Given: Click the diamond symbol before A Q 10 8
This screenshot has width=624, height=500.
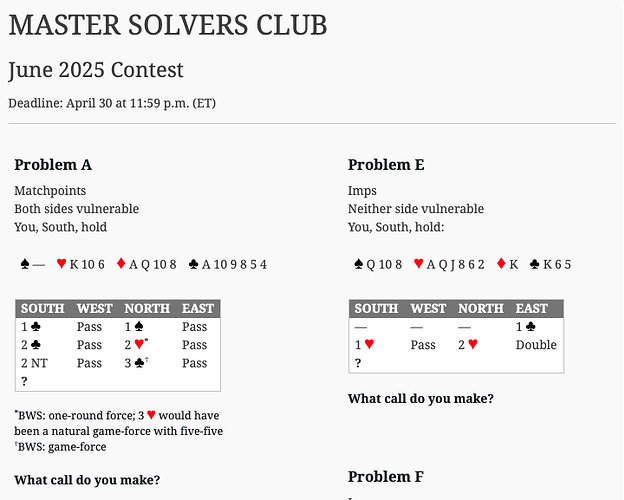Looking at the screenshot, I should click(x=120, y=265).
